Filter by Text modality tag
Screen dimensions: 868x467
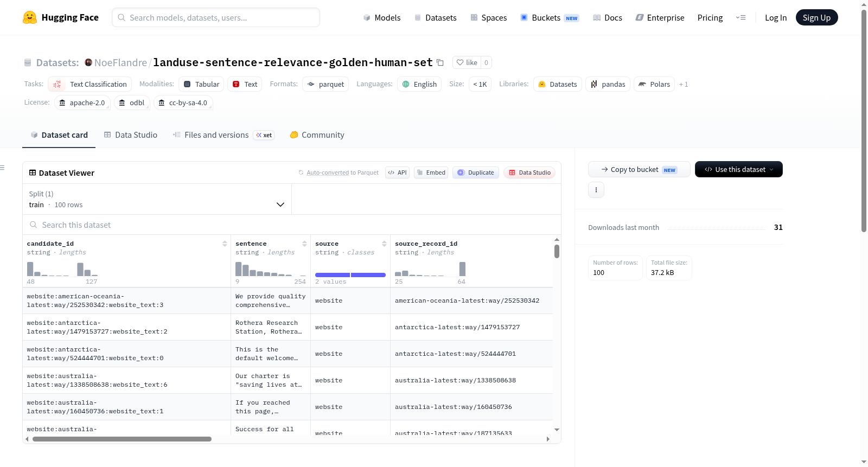click(x=245, y=84)
